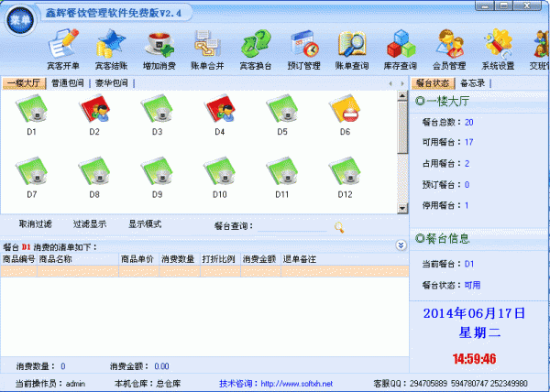
Task: Click the red clock 14:59:46
Action: (474, 359)
